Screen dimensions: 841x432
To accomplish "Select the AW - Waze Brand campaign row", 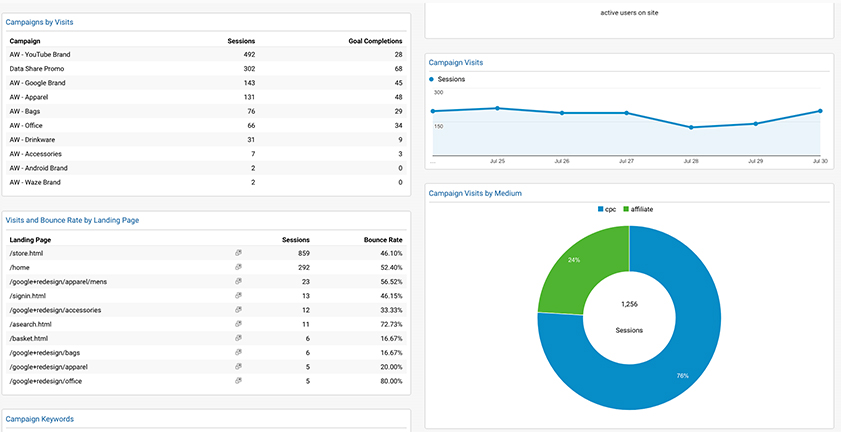I will [207, 182].
